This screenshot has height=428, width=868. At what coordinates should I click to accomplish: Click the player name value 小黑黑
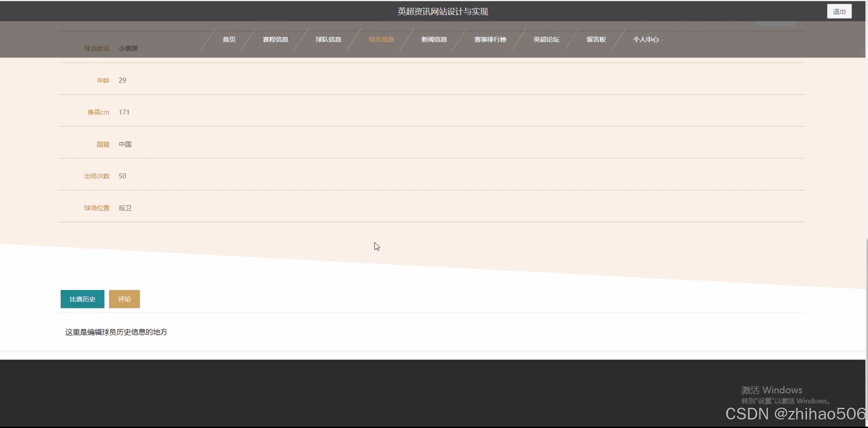tap(128, 48)
